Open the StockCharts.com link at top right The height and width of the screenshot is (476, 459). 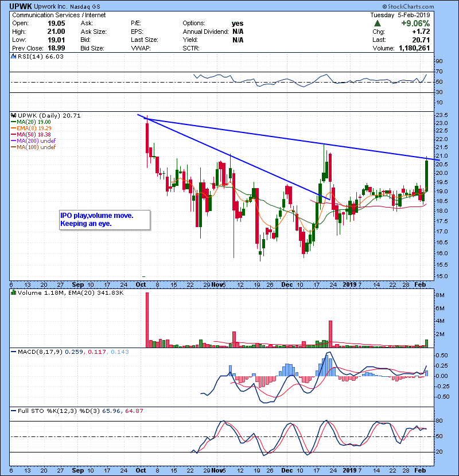(x=411, y=6)
